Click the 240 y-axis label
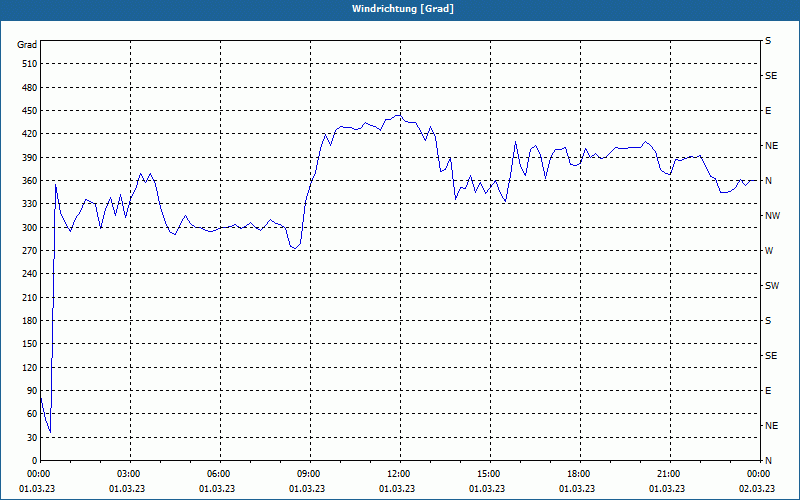The height and width of the screenshot is (500, 800). pyautogui.click(x=30, y=274)
